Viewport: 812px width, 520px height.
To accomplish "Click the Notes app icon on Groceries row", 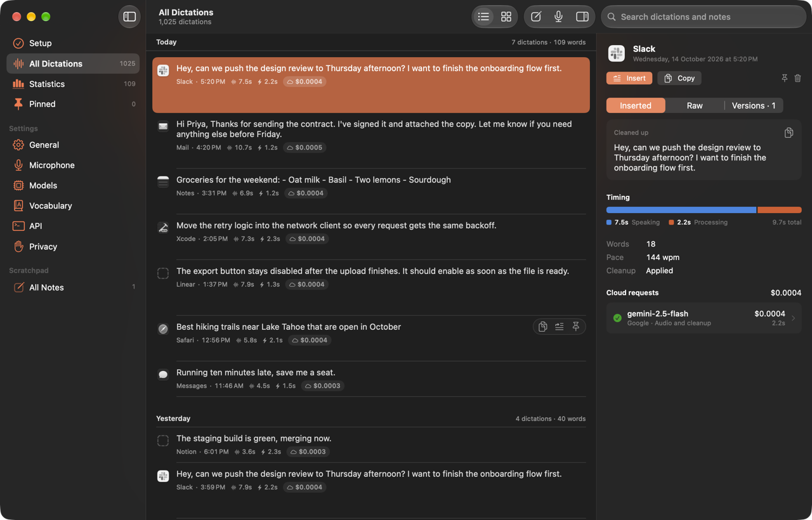I will tap(163, 182).
